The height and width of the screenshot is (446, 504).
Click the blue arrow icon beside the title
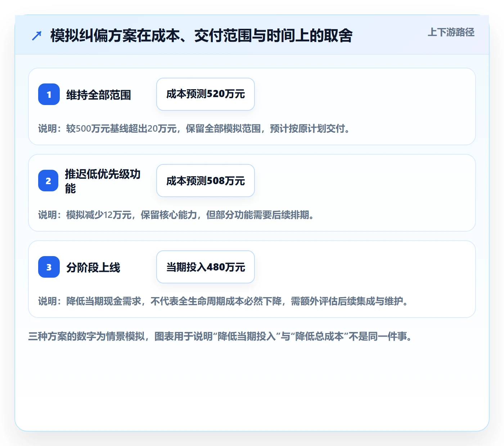click(x=37, y=36)
